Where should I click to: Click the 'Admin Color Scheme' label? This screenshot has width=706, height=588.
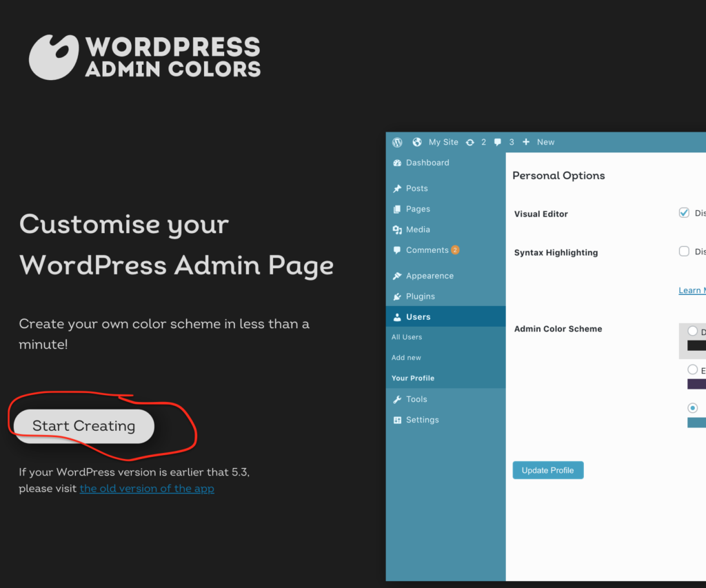point(558,329)
